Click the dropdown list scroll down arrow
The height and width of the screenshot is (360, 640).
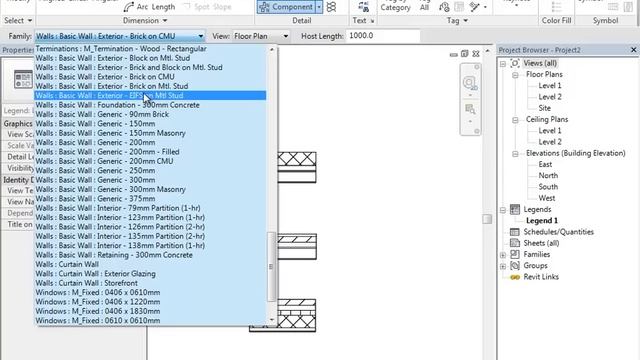[x=272, y=320]
